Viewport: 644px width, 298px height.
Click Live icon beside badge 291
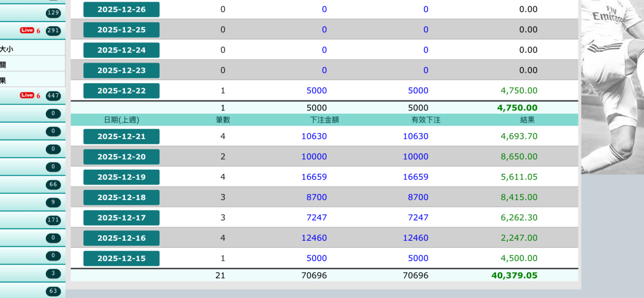click(27, 30)
